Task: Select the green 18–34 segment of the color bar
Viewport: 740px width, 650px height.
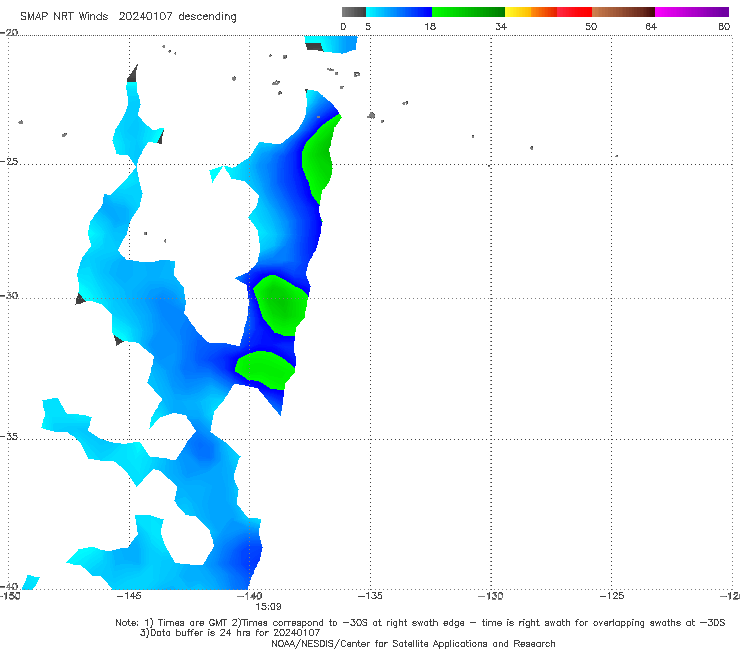Action: coord(468,12)
